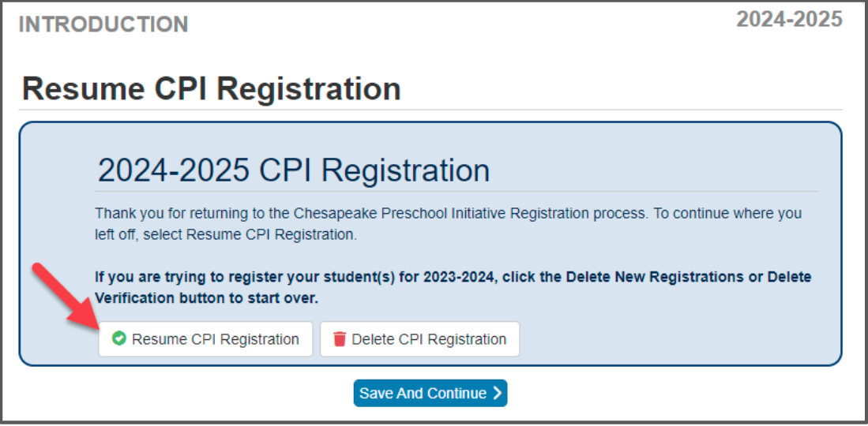868x426 pixels.
Task: Click the chevron on Save And Continue
Action: (497, 393)
